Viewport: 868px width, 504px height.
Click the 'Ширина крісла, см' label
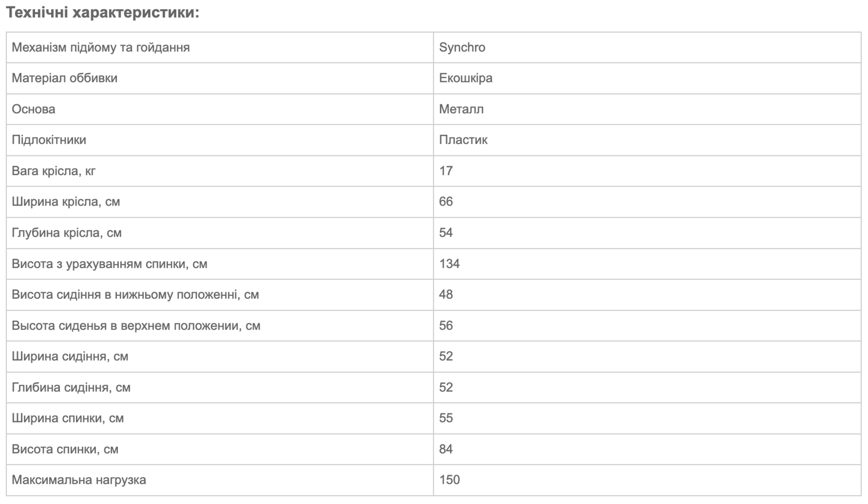(x=66, y=201)
